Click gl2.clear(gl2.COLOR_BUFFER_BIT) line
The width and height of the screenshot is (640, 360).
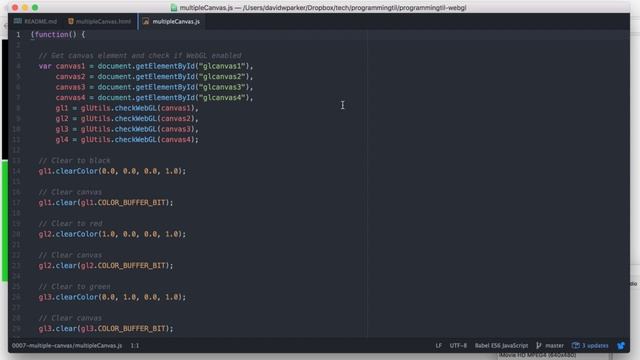106,266
